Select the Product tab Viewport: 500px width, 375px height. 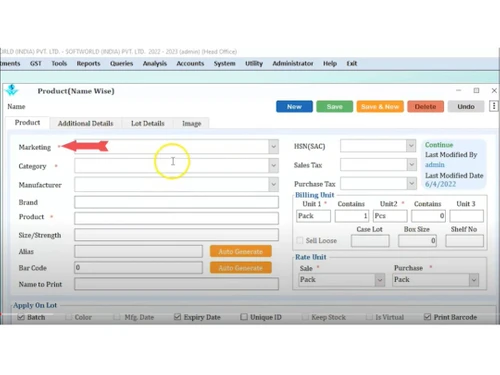click(x=27, y=122)
